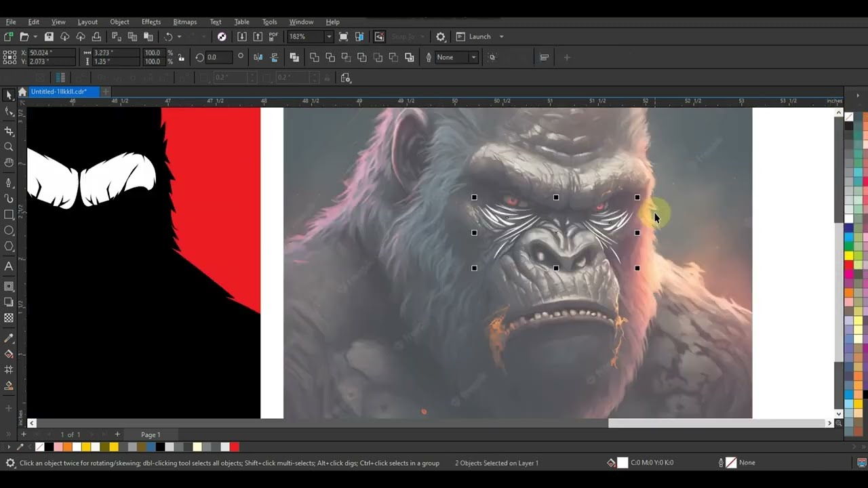
Task: Select the Ellipse tool
Action: click(9, 231)
